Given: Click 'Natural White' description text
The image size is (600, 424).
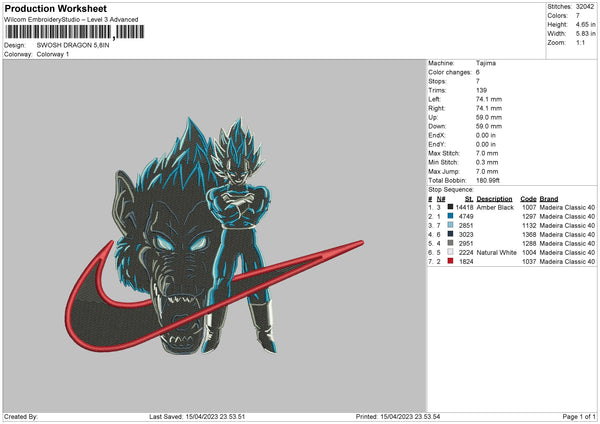Looking at the screenshot, I should (x=497, y=253).
